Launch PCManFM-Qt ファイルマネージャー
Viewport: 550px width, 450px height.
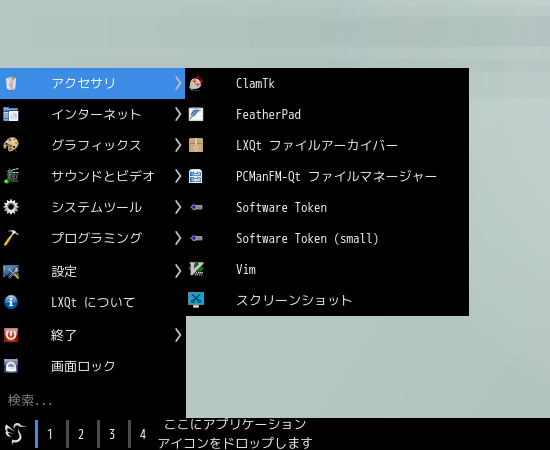pos(327,176)
